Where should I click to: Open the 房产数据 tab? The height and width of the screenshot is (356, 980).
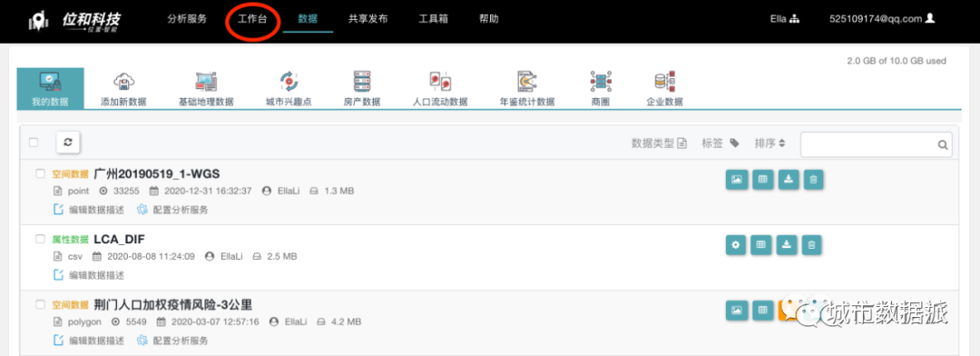pyautogui.click(x=362, y=90)
